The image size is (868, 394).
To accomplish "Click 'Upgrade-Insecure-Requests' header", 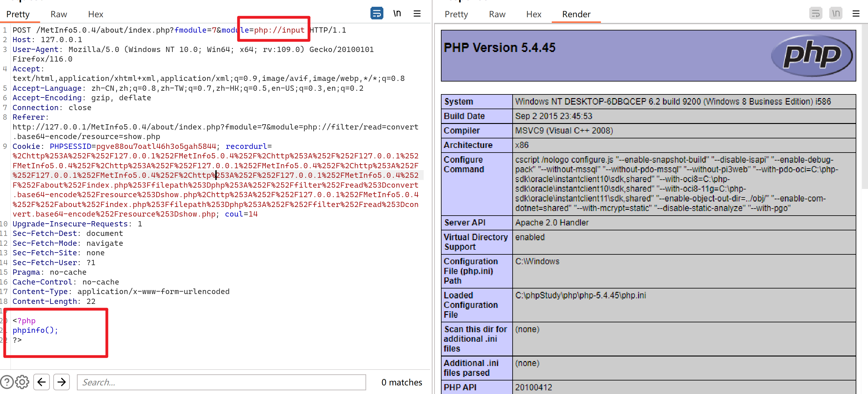I will click(70, 224).
